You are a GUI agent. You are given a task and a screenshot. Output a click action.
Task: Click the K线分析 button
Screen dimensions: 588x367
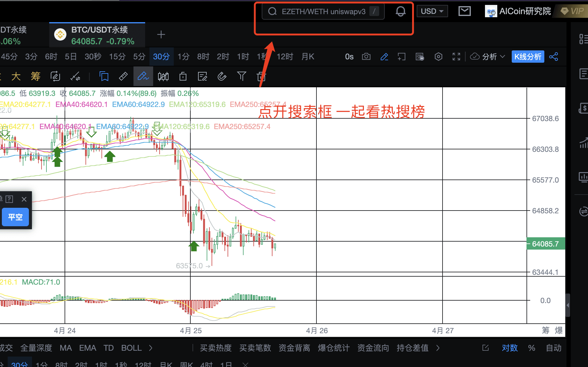[528, 57]
